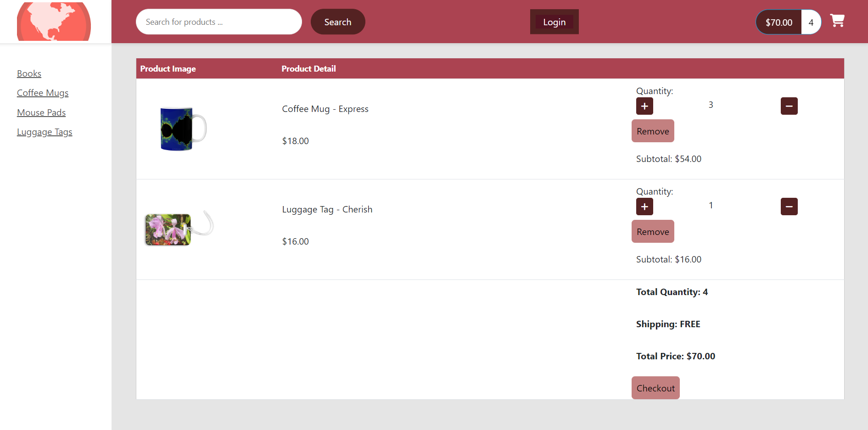Image resolution: width=868 pixels, height=430 pixels.
Task: View the Coffee Mug product thumbnail
Action: click(x=182, y=128)
